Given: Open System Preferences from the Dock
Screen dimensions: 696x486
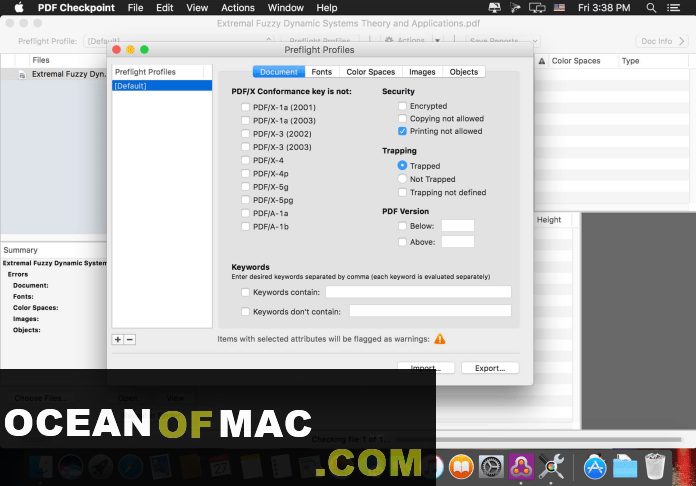Looking at the screenshot, I should 491,467.
